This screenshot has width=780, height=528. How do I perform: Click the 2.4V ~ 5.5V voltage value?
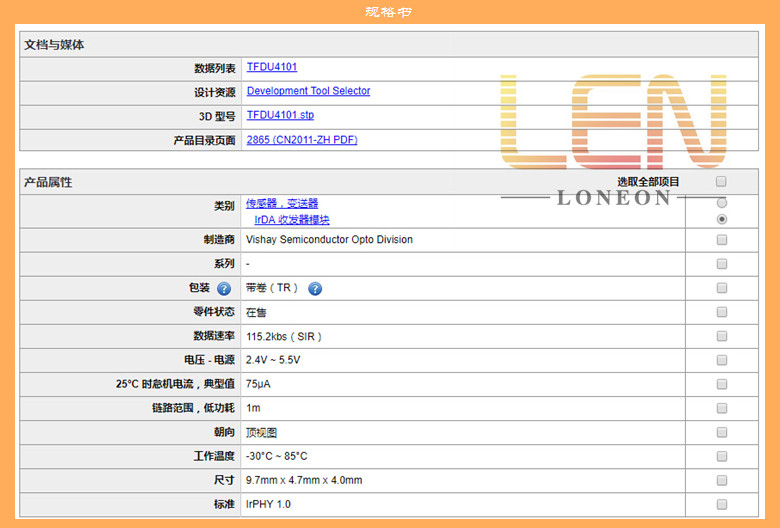(x=273, y=360)
